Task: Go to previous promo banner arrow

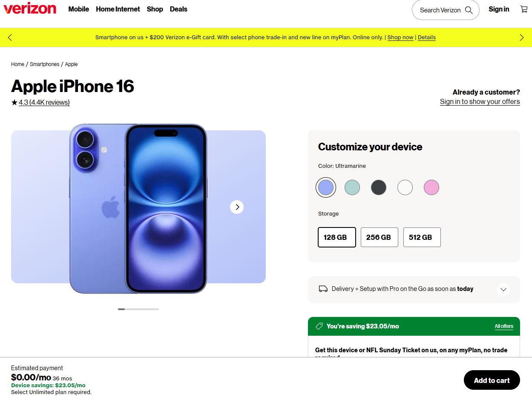Action: (x=10, y=37)
